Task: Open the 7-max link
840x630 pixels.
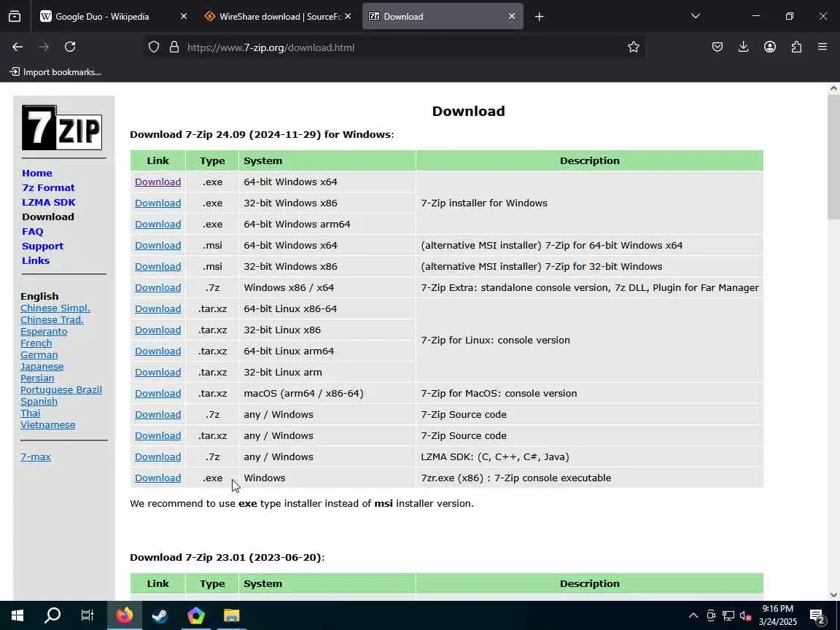Action: 35,457
